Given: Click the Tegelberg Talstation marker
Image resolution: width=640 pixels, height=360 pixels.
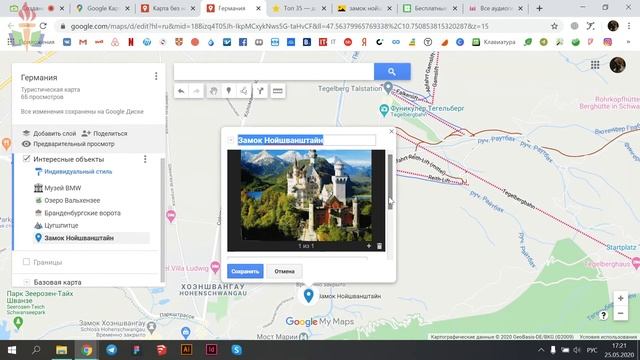Looking at the screenshot, I should pos(388,87).
